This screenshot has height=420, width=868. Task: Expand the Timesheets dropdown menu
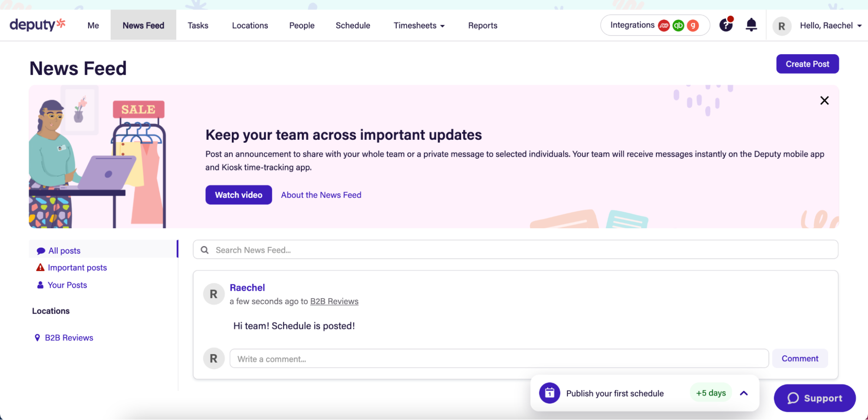click(x=419, y=26)
